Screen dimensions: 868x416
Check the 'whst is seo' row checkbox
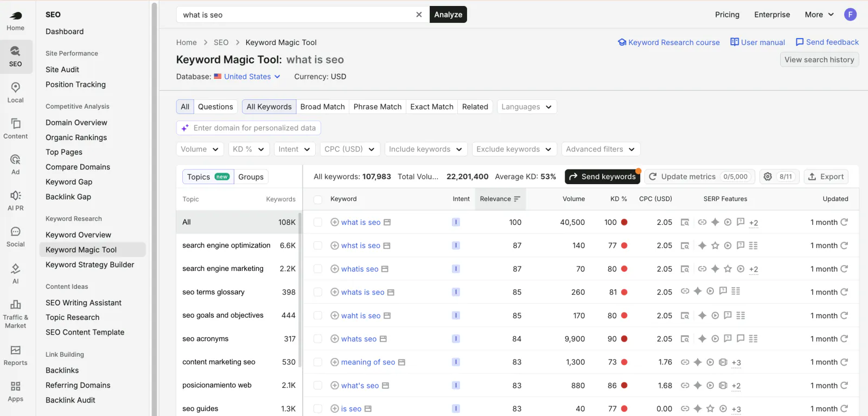pyautogui.click(x=318, y=245)
